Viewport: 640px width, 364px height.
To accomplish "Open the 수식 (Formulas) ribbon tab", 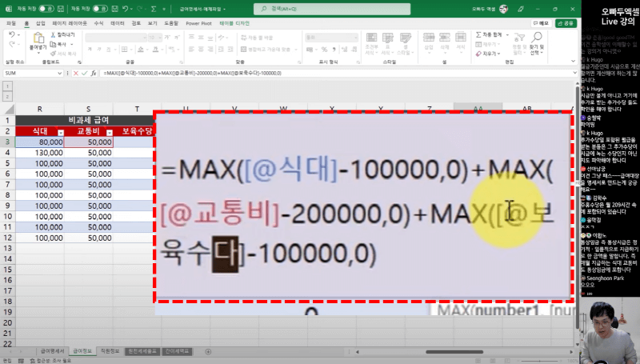I will click(100, 24).
